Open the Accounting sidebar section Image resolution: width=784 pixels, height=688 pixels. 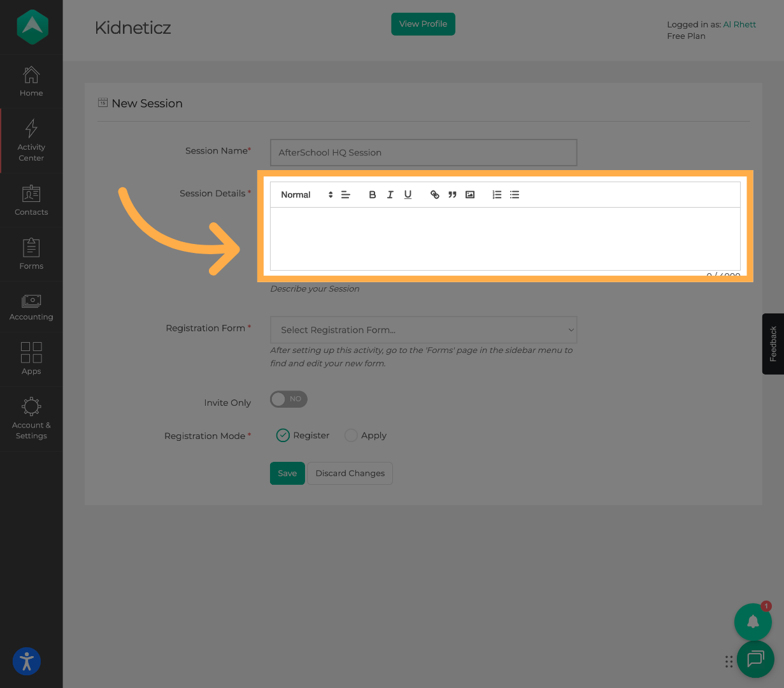[31, 307]
